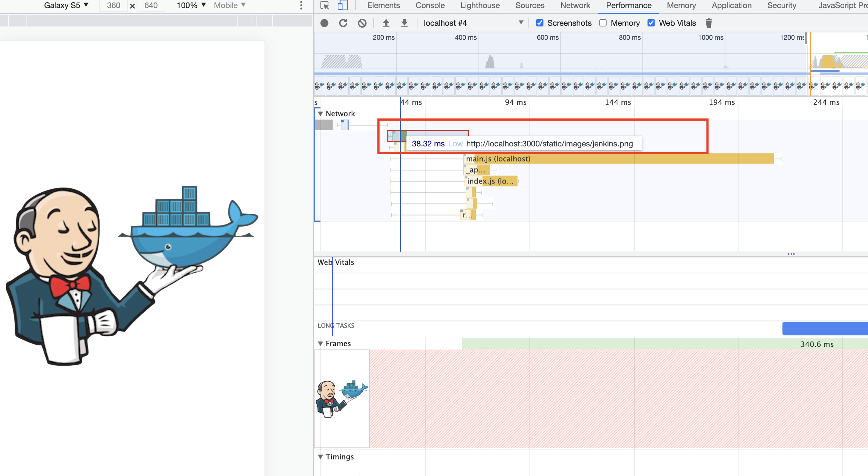The image size is (868, 476).
Task: Click the reload and profile icon
Action: point(343,23)
